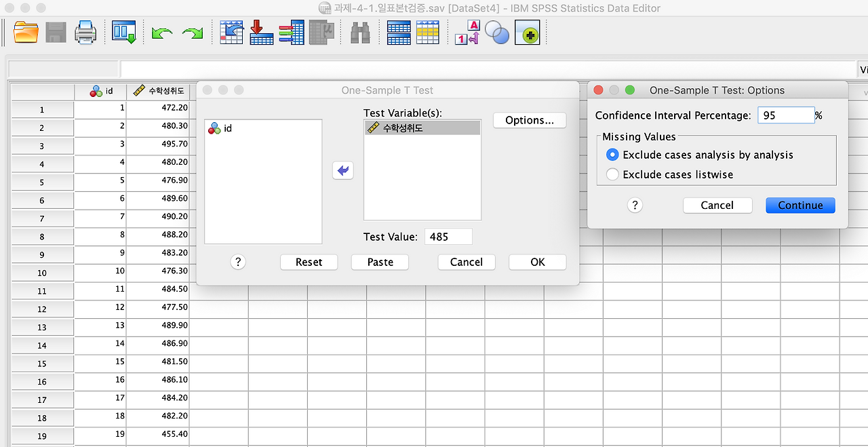Click cell value 481.50
The image size is (868, 447).
[157, 362]
